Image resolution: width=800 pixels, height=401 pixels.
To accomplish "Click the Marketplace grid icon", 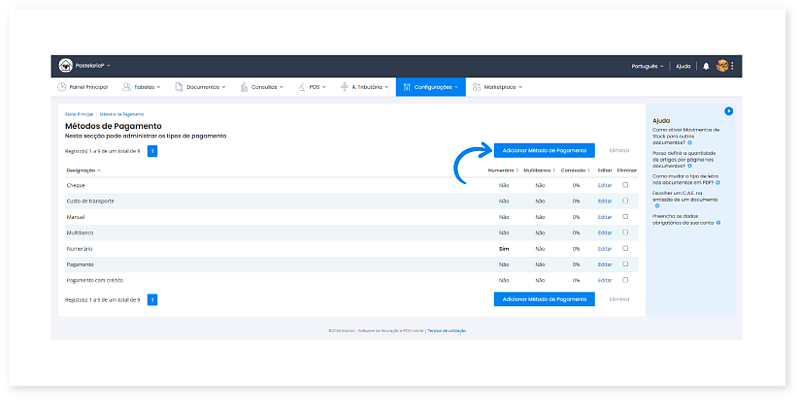I will (x=476, y=87).
